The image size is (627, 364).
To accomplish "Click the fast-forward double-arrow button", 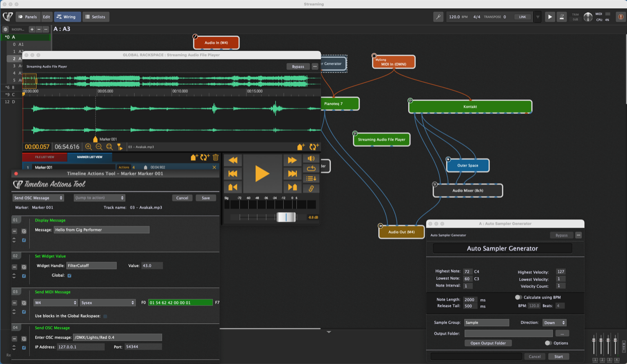I will tap(292, 160).
